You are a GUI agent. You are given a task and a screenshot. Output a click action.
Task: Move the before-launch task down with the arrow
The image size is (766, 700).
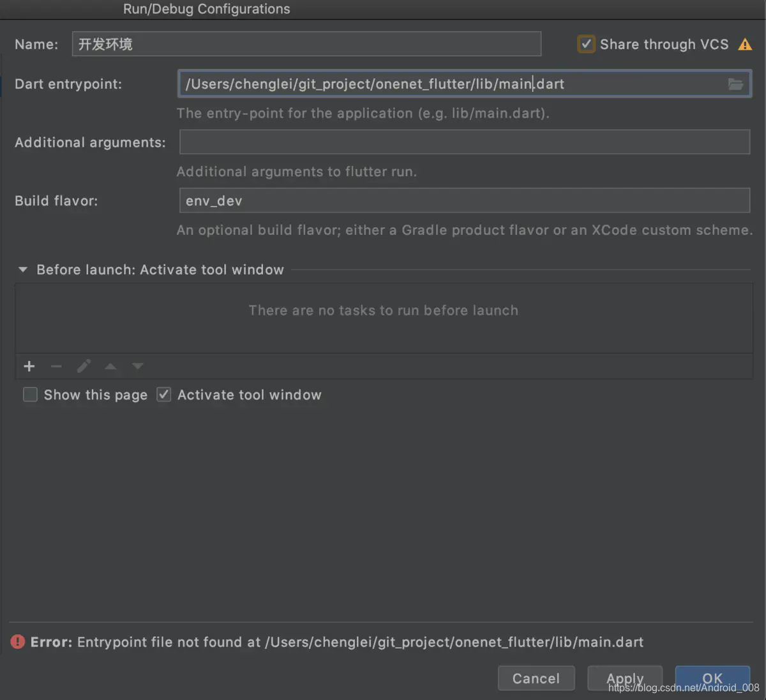[137, 366]
